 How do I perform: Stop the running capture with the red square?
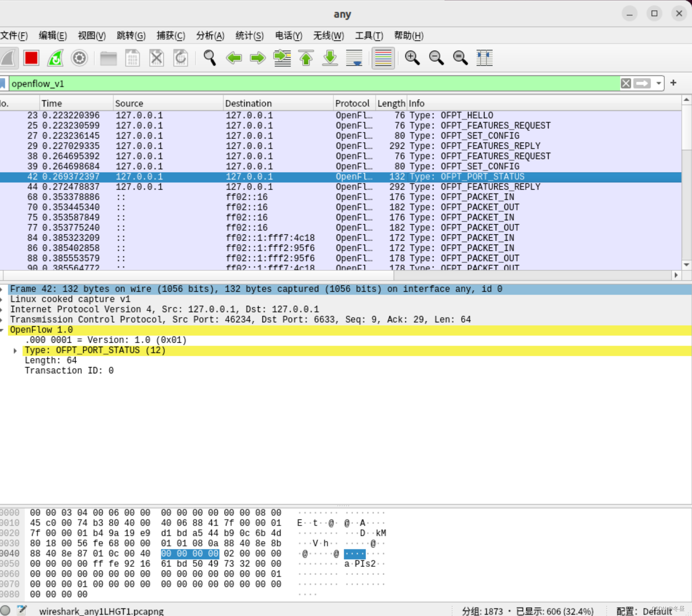[32, 58]
